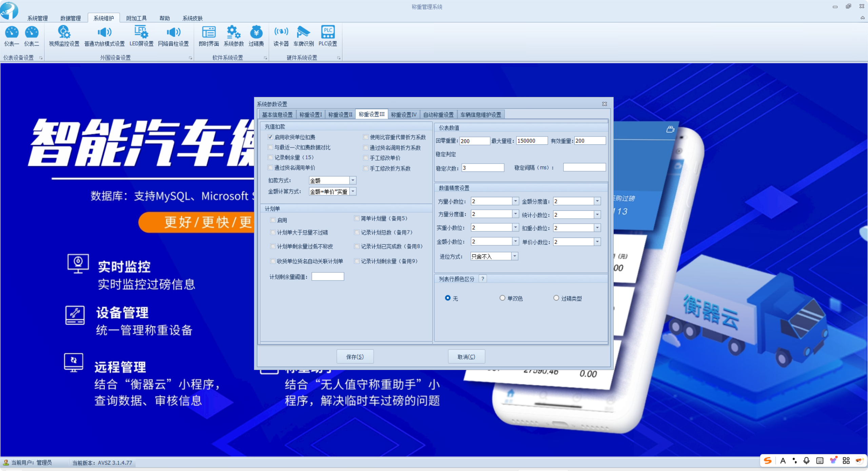Viewport: 868px width, 471px height.
Task: Click the 稳定次数 input field
Action: coord(483,168)
